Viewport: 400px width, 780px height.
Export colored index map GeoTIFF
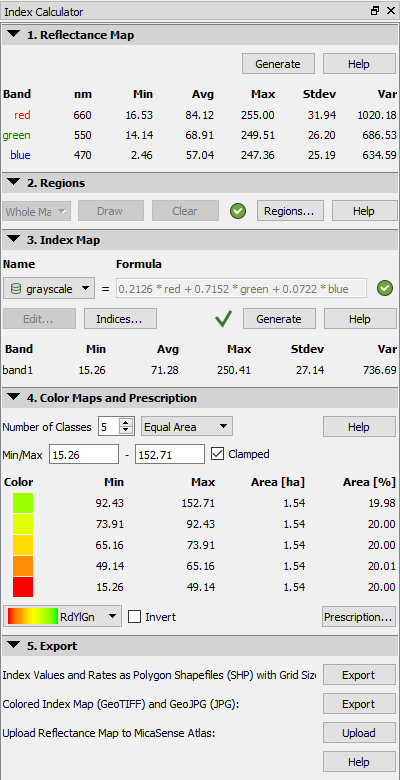coord(359,704)
